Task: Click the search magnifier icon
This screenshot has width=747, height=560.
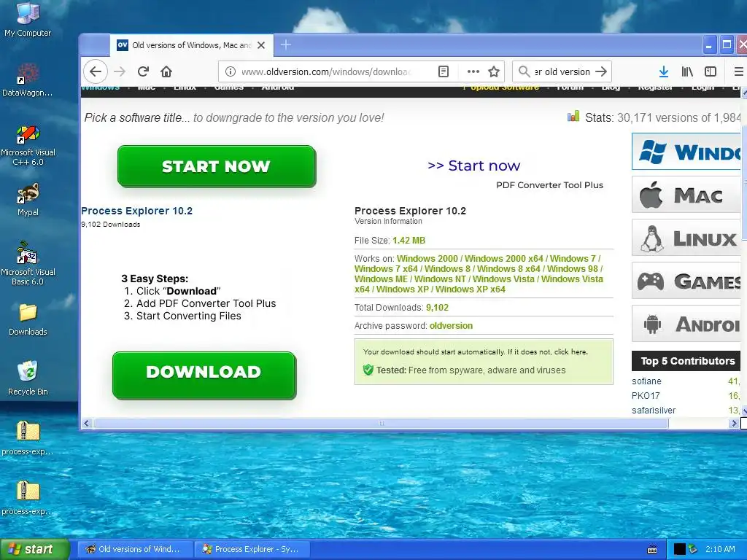Action: [524, 71]
